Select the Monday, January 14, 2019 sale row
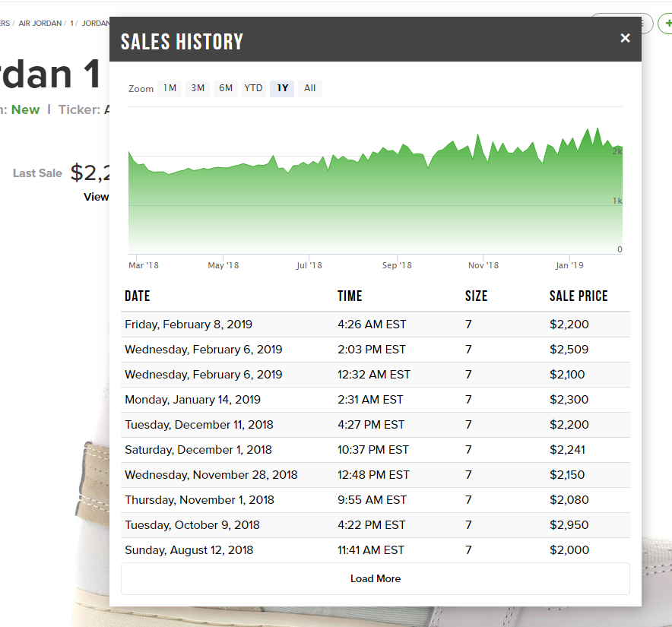Viewport: 672px width, 627px height. pyautogui.click(x=375, y=400)
